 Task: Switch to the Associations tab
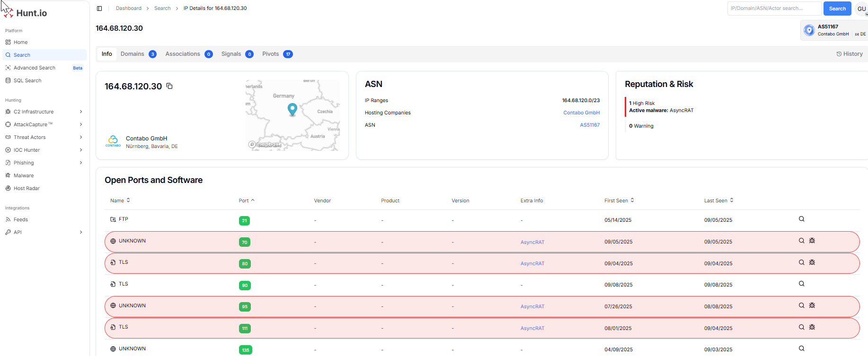pos(189,54)
